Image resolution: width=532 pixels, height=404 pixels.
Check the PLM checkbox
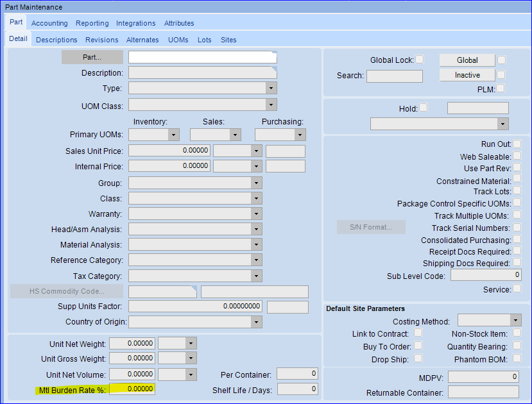pos(501,88)
